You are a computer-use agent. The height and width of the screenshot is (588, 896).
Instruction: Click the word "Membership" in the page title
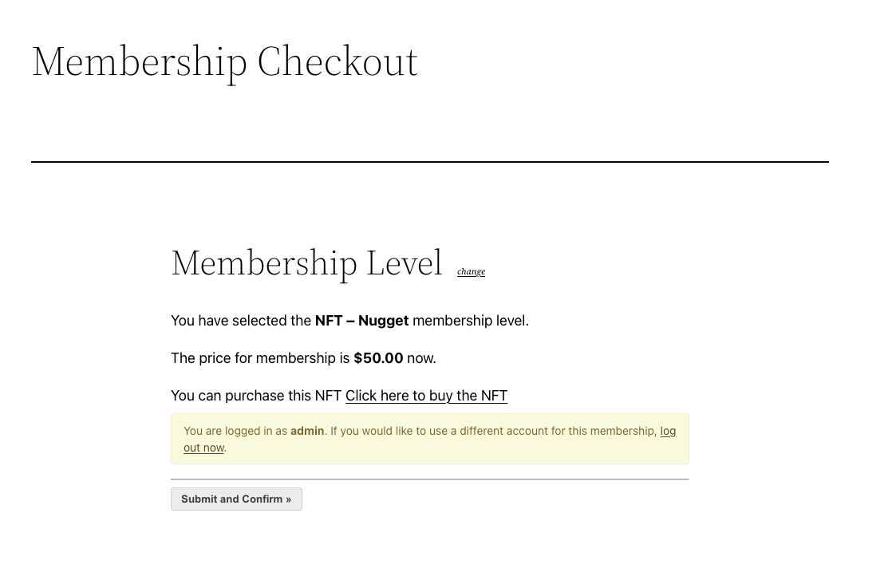[x=139, y=61]
